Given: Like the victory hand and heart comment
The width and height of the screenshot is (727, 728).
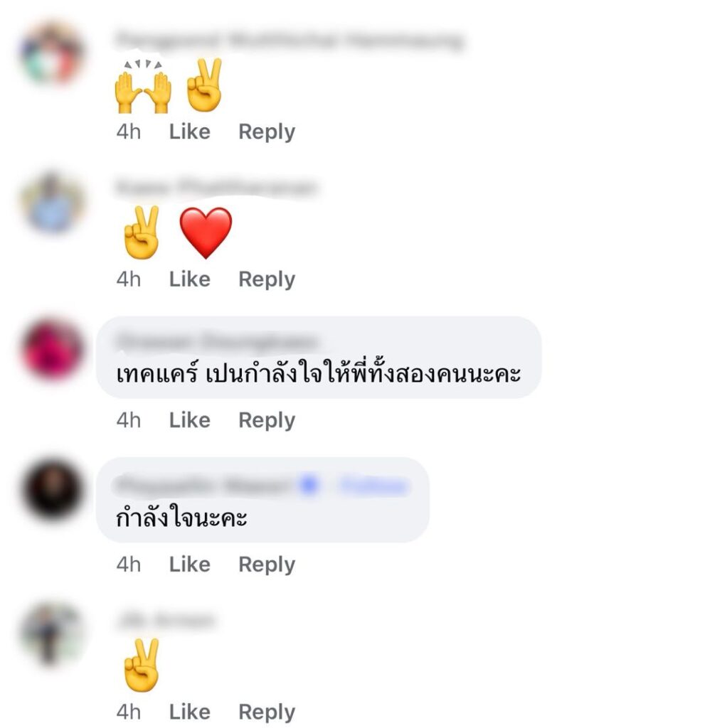Looking at the screenshot, I should (189, 279).
